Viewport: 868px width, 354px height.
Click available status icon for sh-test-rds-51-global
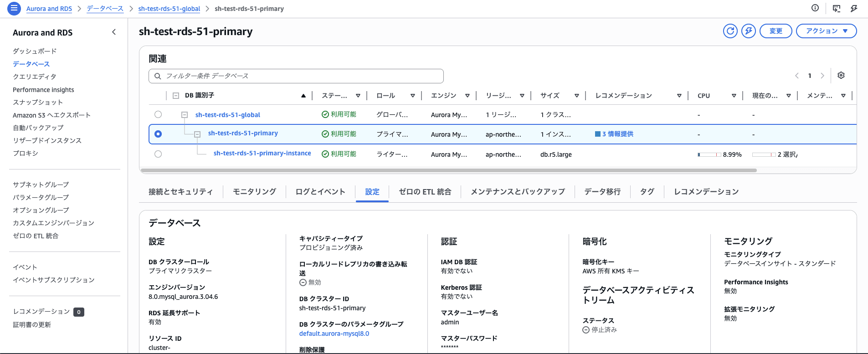click(x=325, y=114)
